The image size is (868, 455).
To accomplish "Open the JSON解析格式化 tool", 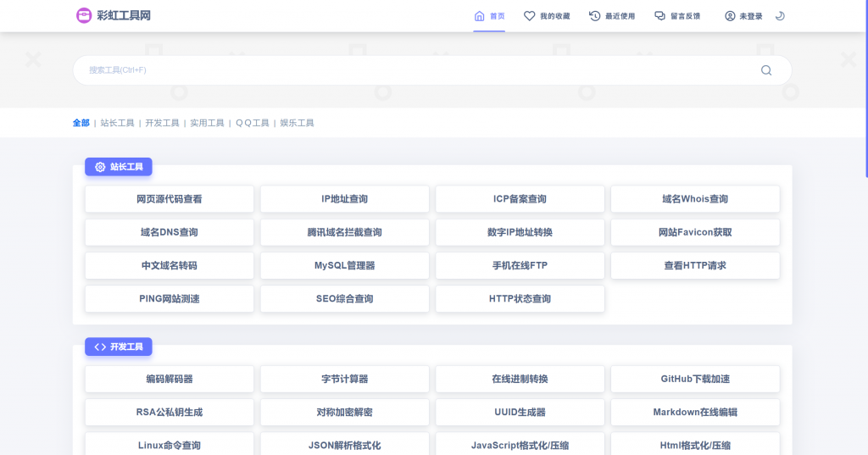I will 344,445.
